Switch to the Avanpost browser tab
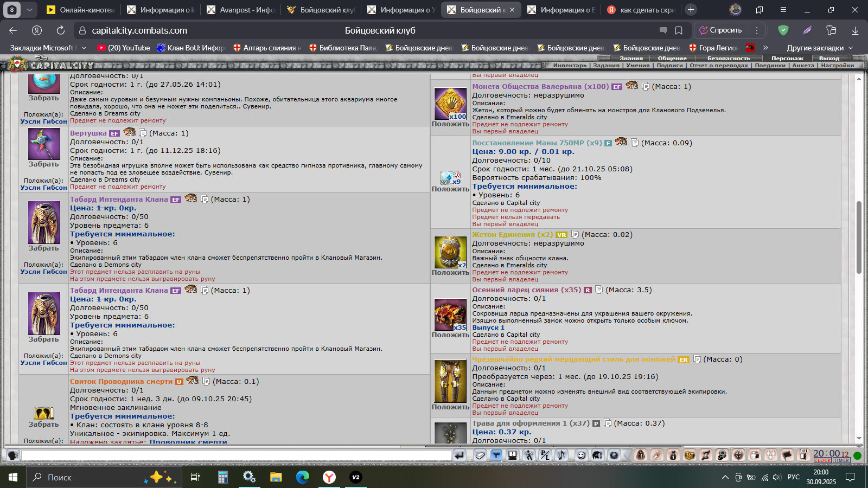 [241, 10]
